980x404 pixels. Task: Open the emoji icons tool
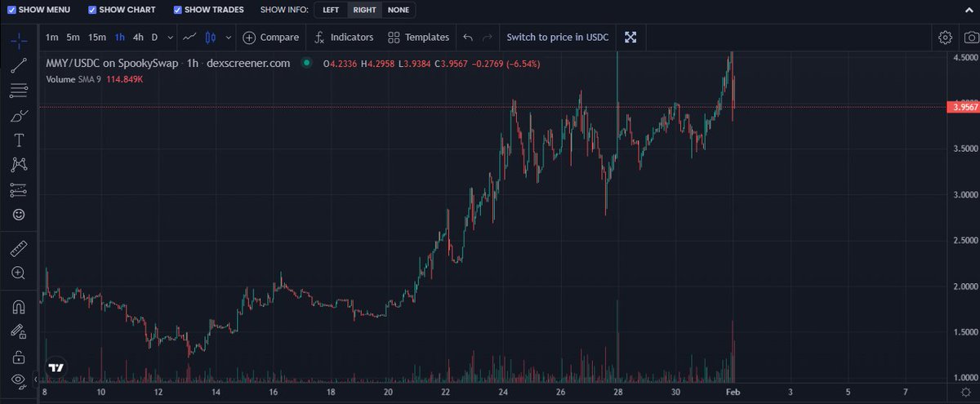click(18, 214)
